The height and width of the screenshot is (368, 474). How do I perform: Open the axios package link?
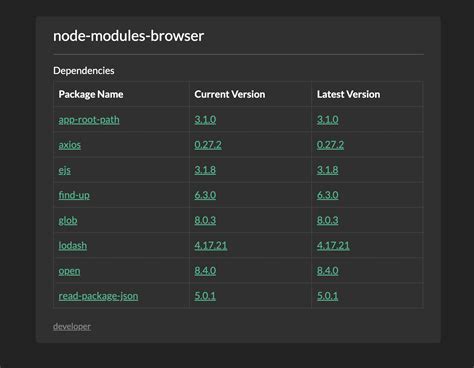click(70, 145)
